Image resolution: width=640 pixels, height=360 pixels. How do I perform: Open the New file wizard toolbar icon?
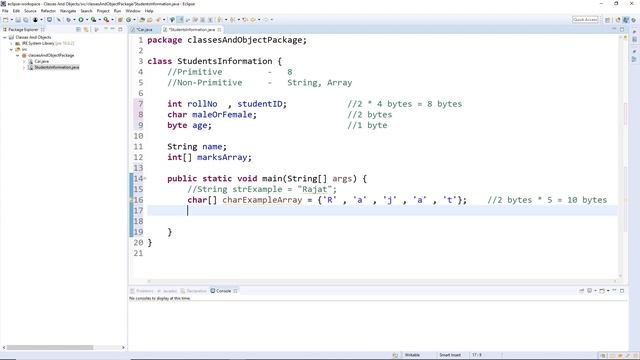tap(5, 20)
